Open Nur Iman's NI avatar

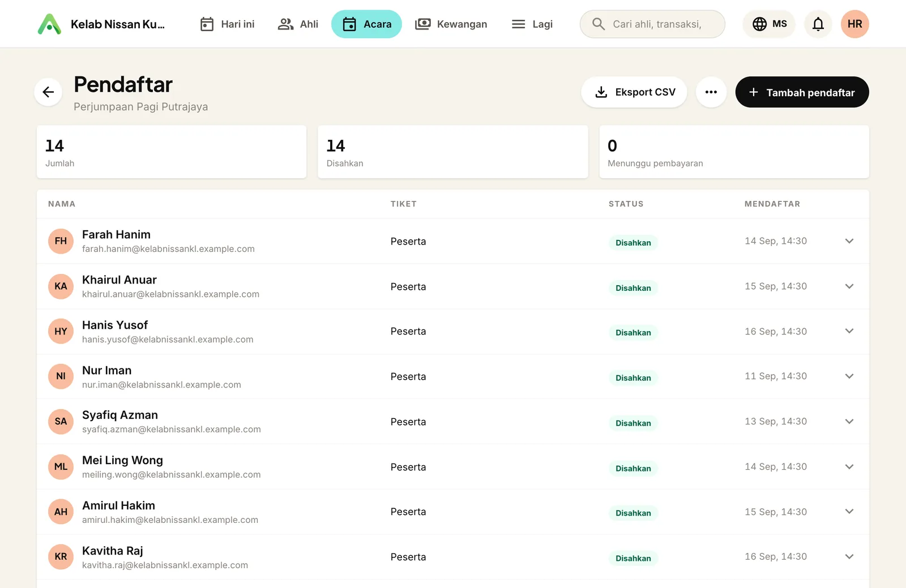pyautogui.click(x=61, y=376)
